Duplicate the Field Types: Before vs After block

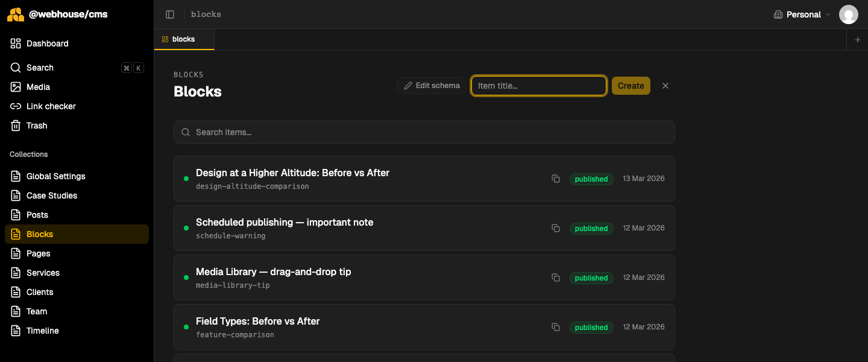tap(556, 327)
